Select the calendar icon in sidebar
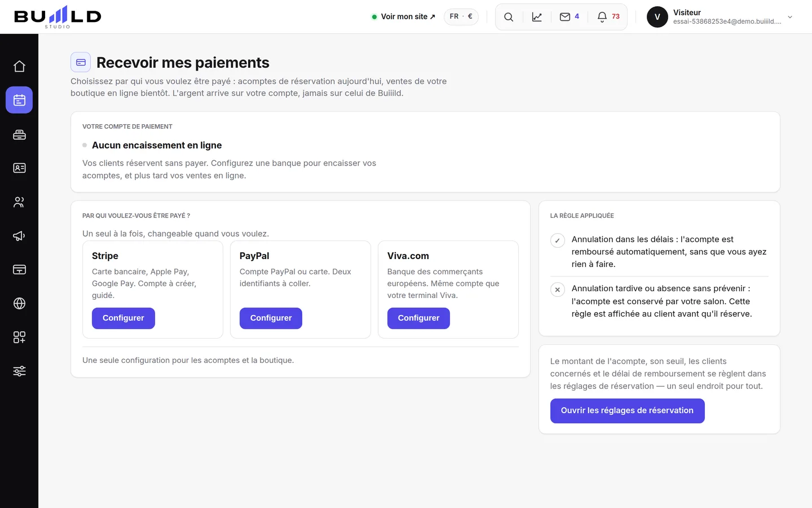 (x=19, y=100)
